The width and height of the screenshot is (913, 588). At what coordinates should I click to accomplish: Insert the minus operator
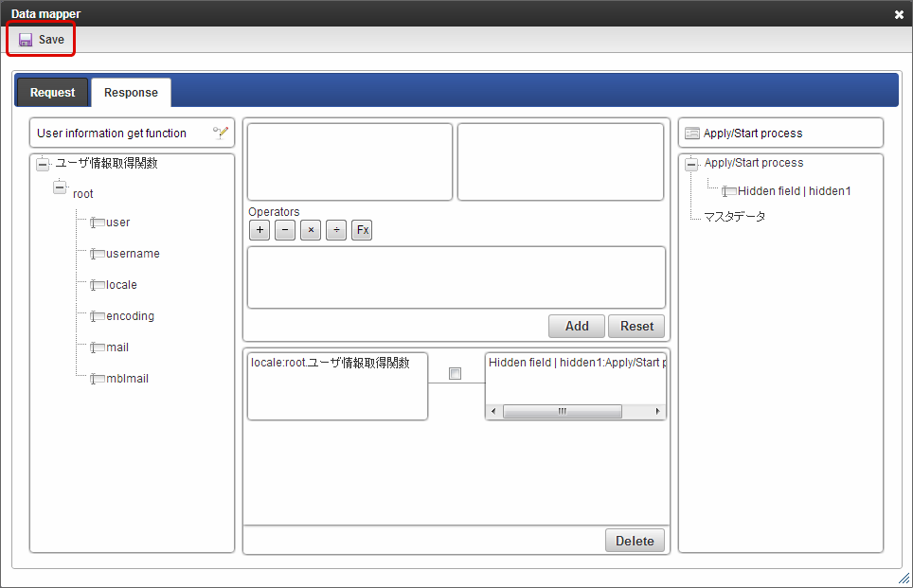285,230
